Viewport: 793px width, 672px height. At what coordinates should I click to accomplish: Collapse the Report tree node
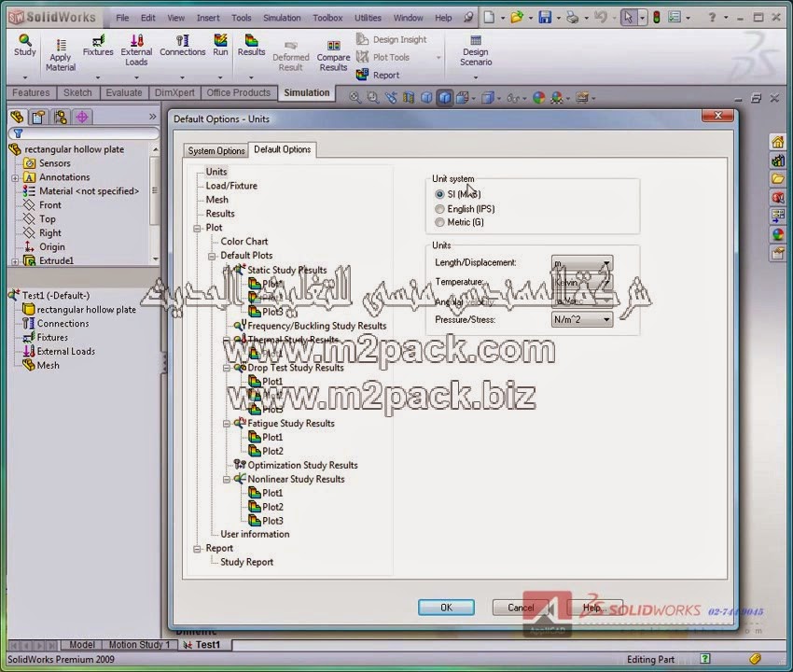coord(197,549)
